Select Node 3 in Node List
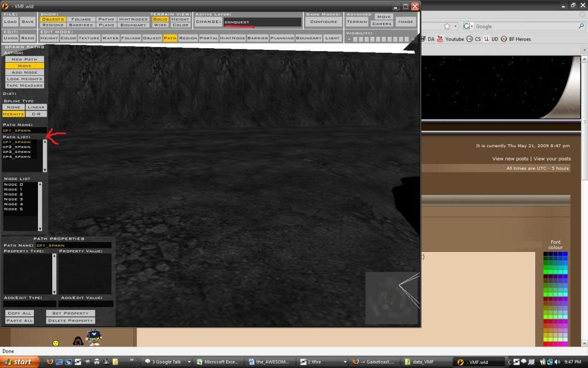Image resolution: width=588 pixels, height=368 pixels. [14, 199]
